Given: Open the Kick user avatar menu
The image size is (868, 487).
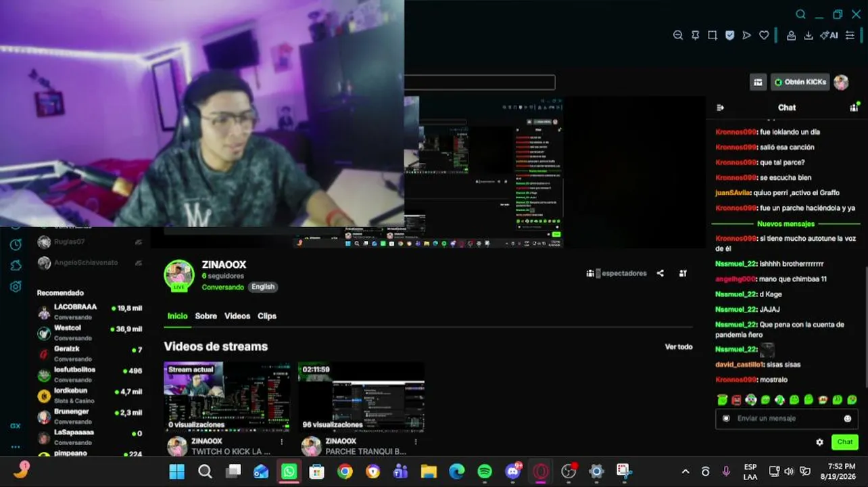Looking at the screenshot, I should coord(841,82).
